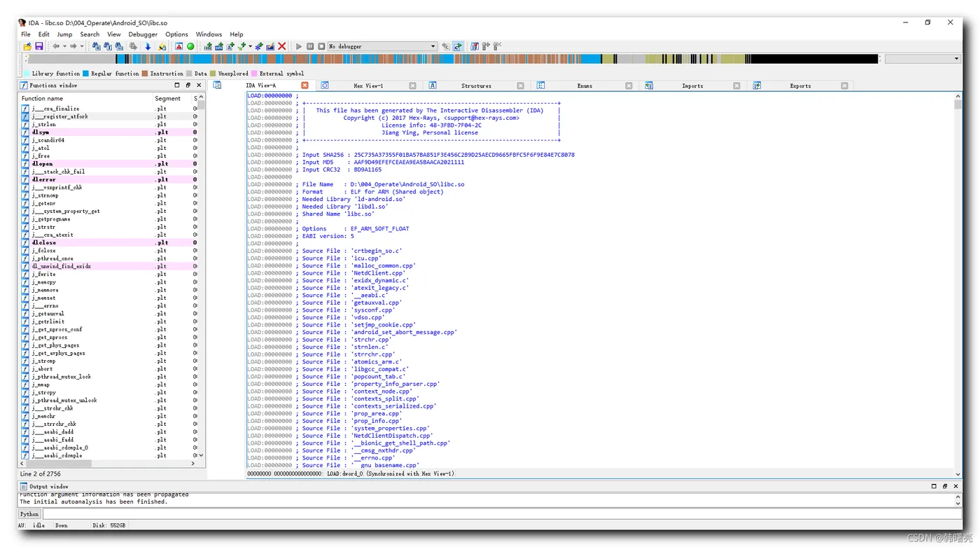Click the red X delete icon
Viewport: 980px width, 547px height.
click(282, 46)
